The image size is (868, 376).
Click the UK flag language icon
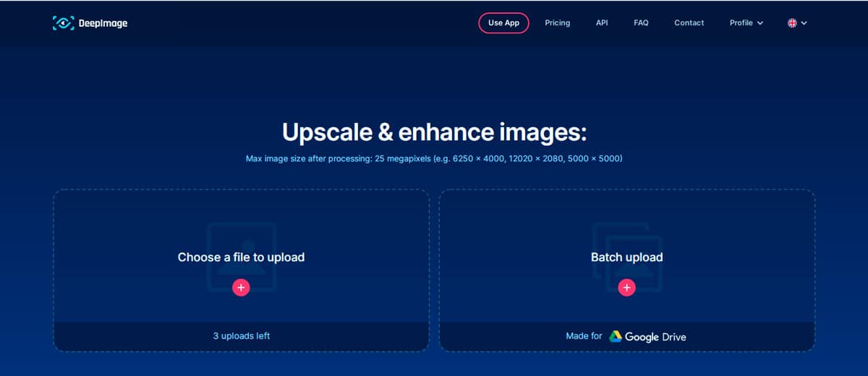pyautogui.click(x=792, y=23)
